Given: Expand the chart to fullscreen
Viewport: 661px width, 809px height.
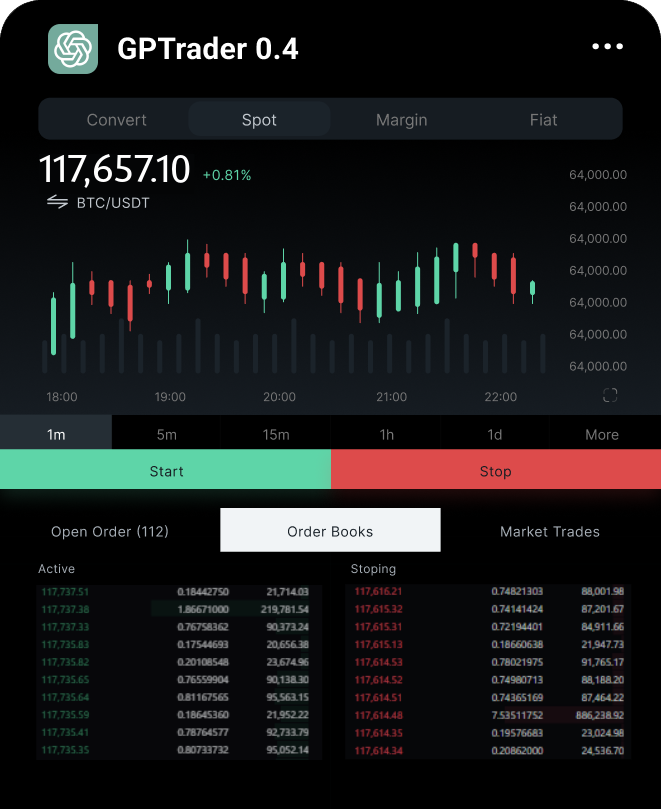Looking at the screenshot, I should pos(610,395).
